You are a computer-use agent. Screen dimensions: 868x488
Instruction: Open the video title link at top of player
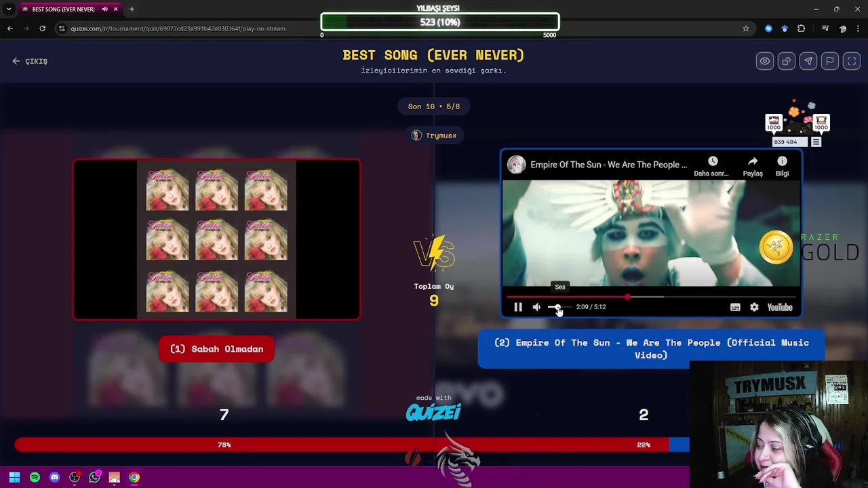click(608, 165)
